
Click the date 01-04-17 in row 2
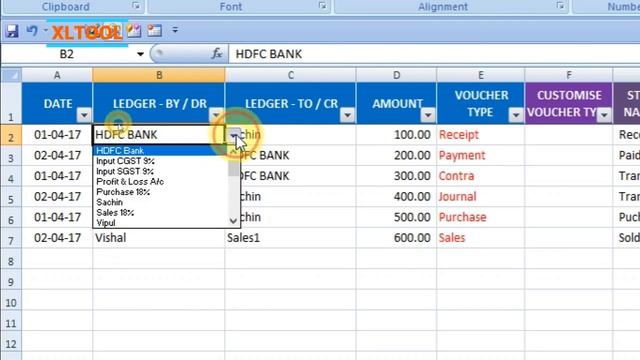click(57, 135)
